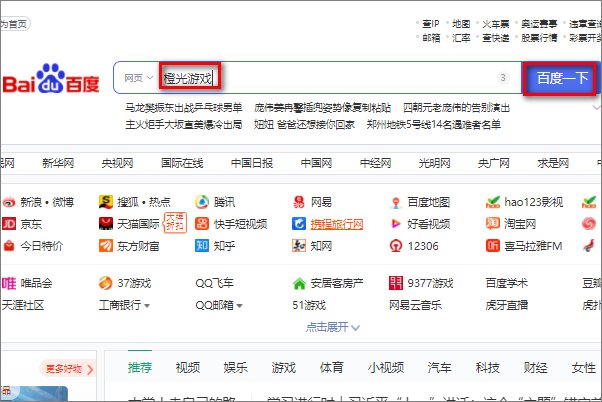Viewport: 602px width, 402px height.
Task: Click the 唯品会 icon
Action: 9,283
